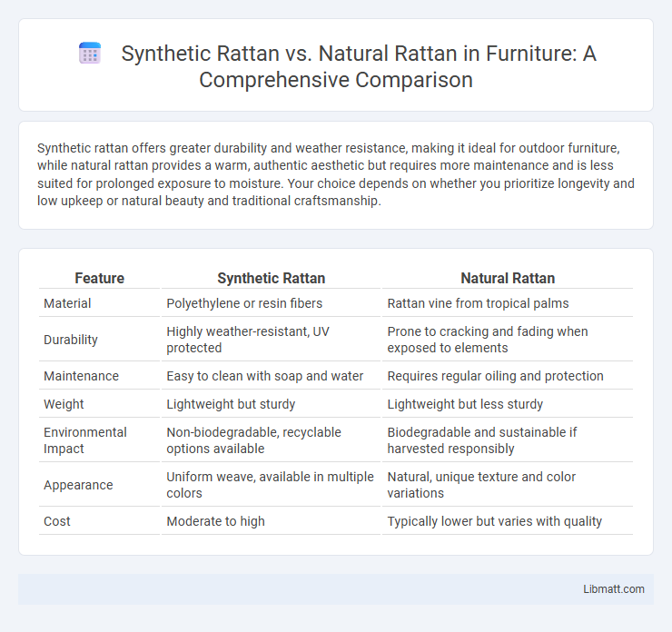Click the calendar icon beside the title

pos(90,54)
